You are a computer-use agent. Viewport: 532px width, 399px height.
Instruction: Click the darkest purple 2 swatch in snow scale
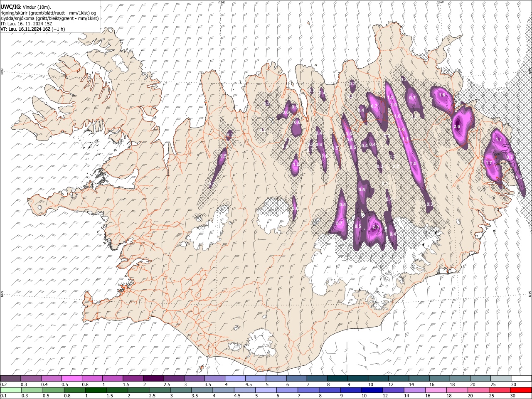(x=153, y=378)
